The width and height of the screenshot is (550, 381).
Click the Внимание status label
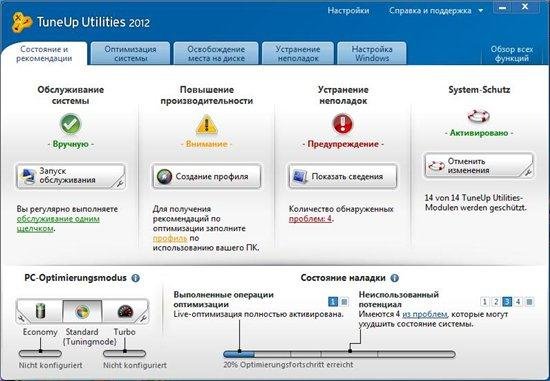[x=207, y=144]
